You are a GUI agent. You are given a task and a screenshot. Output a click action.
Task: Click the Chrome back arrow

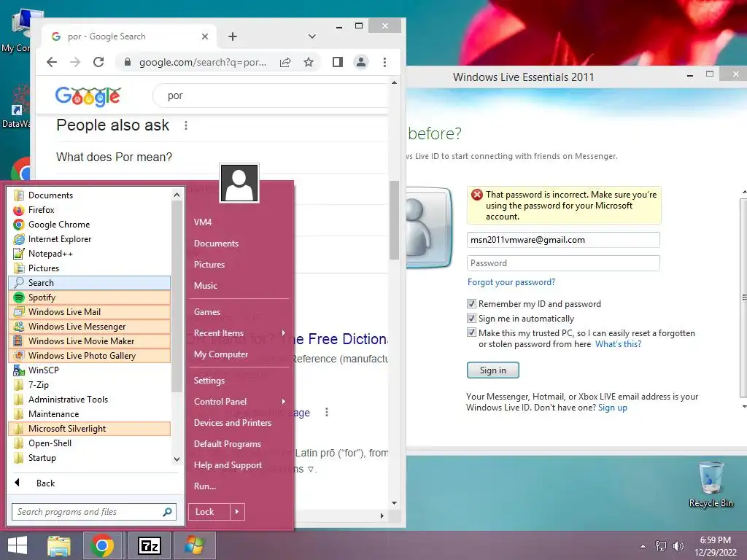click(x=52, y=62)
